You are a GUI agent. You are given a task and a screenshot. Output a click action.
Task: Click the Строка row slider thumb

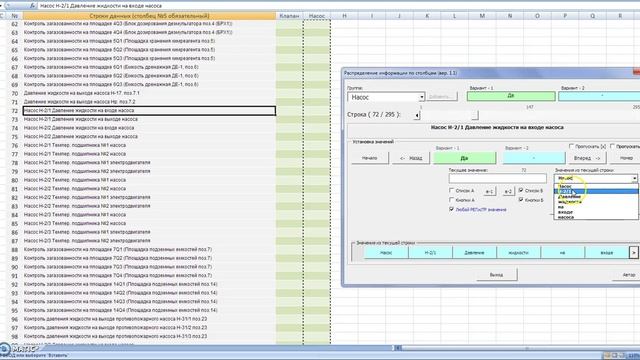pos(475,116)
